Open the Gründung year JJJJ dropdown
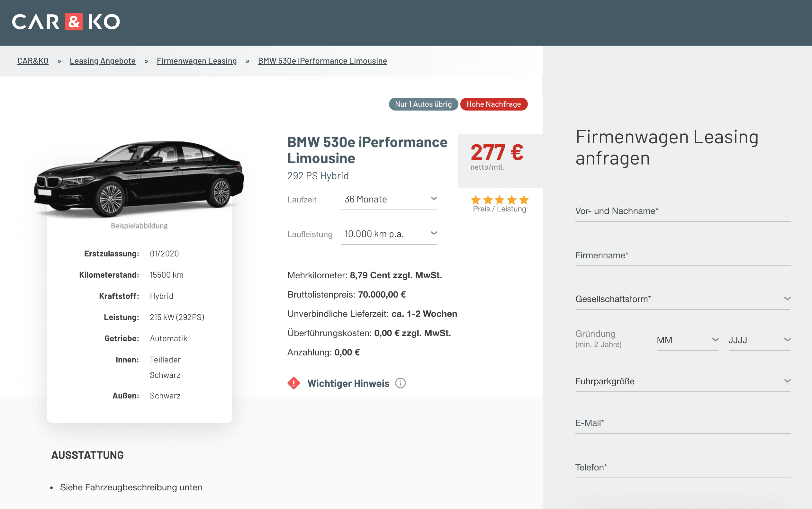 pyautogui.click(x=759, y=340)
